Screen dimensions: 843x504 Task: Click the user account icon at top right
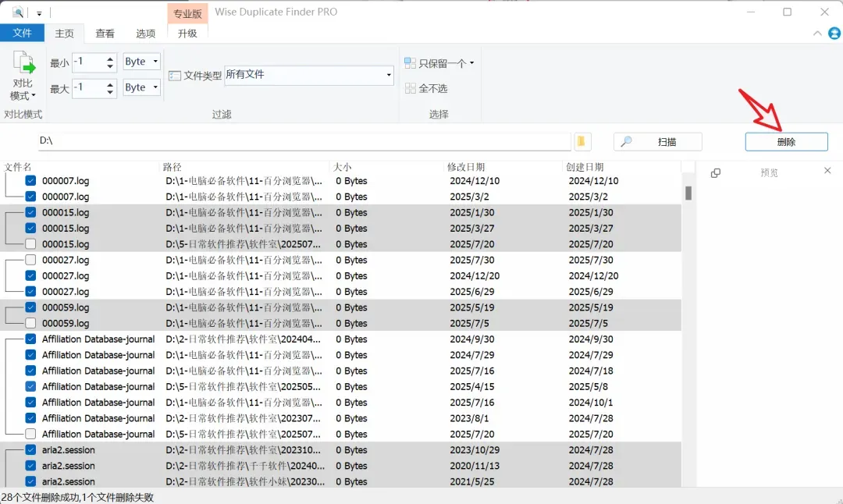834,34
